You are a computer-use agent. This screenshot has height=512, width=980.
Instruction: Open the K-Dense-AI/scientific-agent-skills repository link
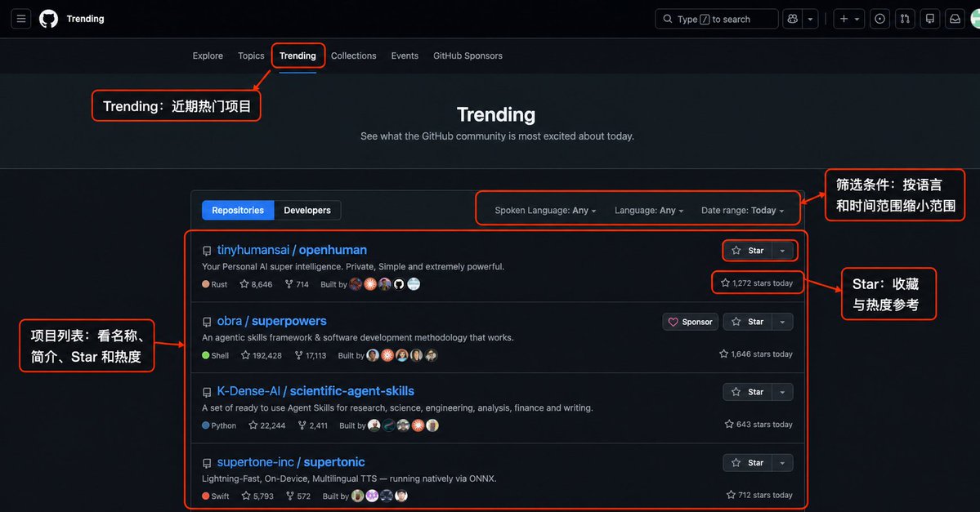pos(315,391)
